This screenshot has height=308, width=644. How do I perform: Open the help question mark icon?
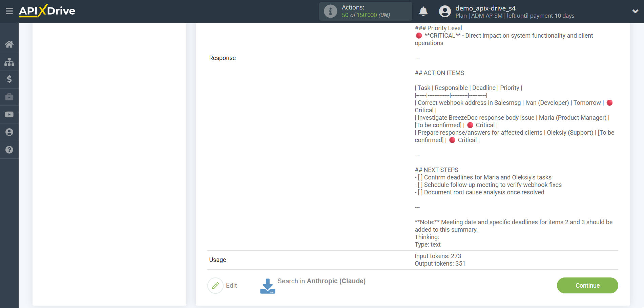click(9, 150)
